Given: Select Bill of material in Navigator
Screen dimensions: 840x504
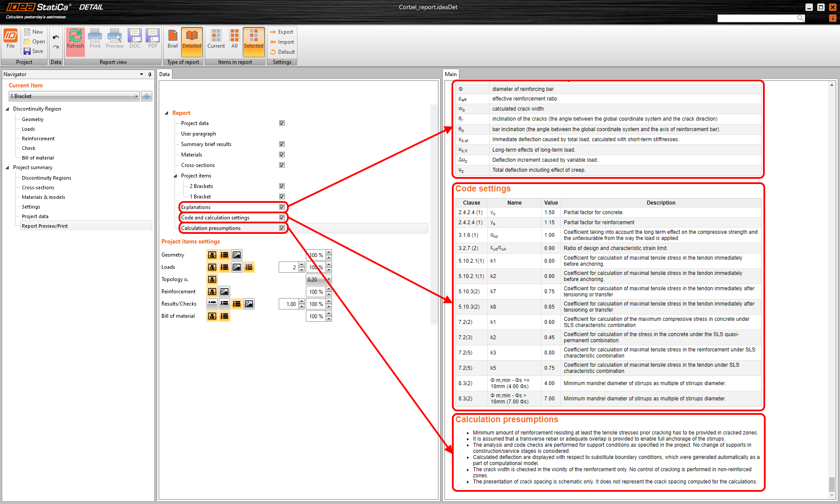Looking at the screenshot, I should pos(38,158).
